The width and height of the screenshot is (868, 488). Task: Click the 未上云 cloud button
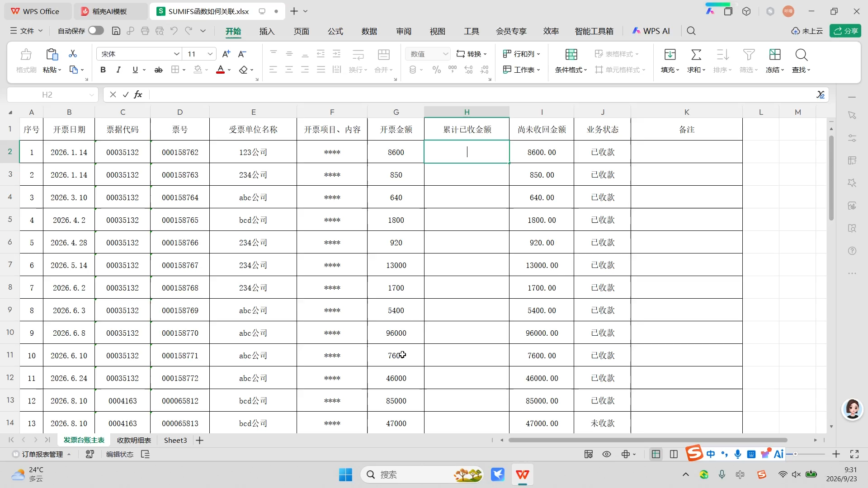point(807,31)
